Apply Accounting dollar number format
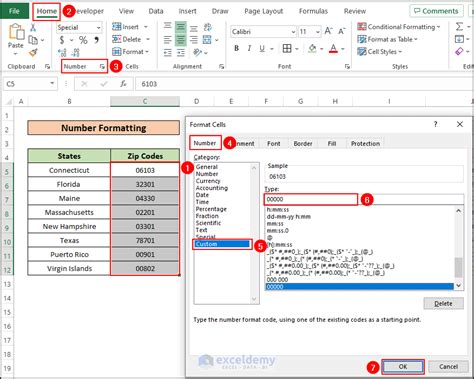This screenshot has height=379, width=474. (x=62, y=40)
